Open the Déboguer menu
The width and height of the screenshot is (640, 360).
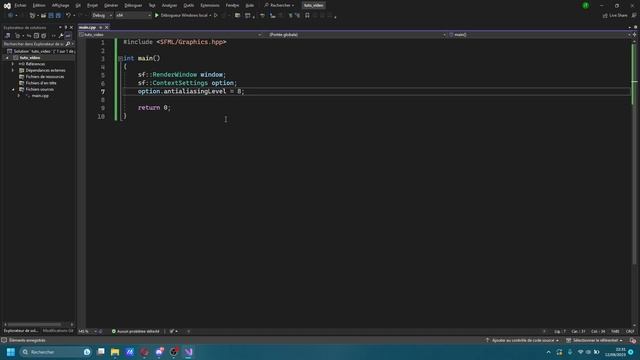pyautogui.click(x=133, y=6)
